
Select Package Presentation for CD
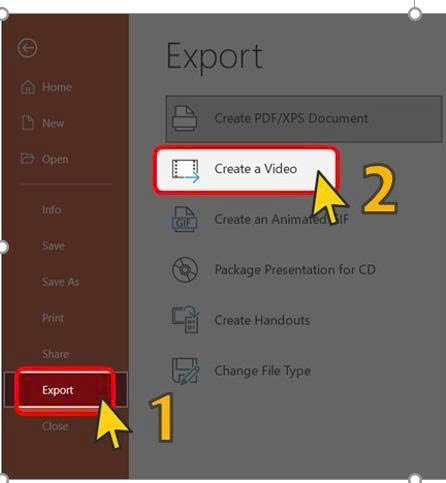tap(295, 269)
